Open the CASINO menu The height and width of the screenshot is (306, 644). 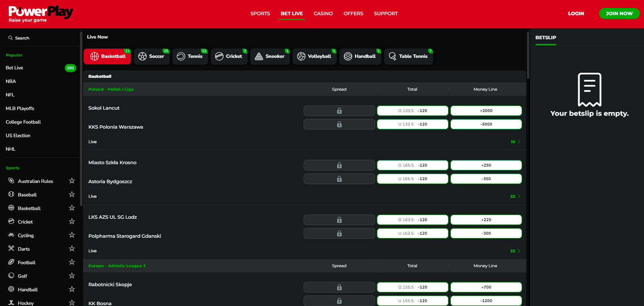coord(323,14)
